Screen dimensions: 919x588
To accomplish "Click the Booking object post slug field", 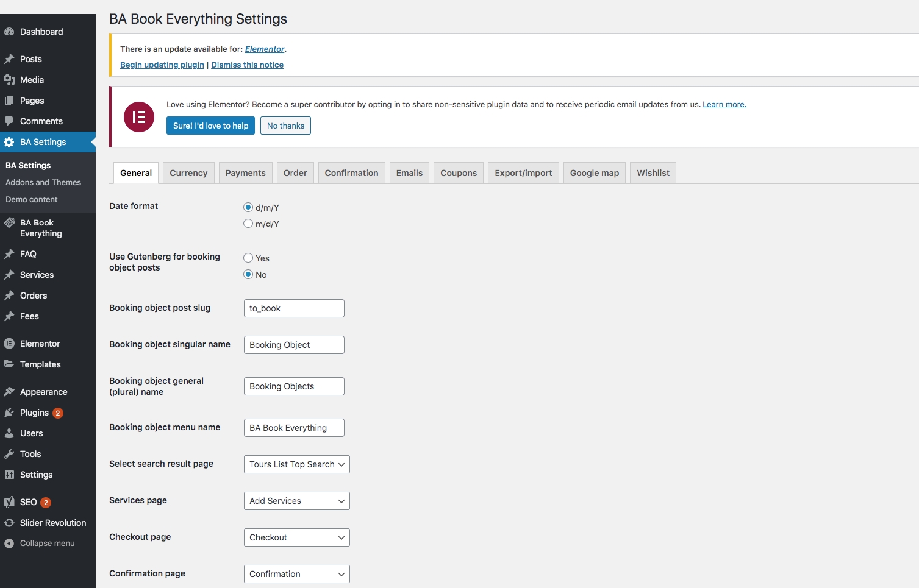I will (x=294, y=308).
